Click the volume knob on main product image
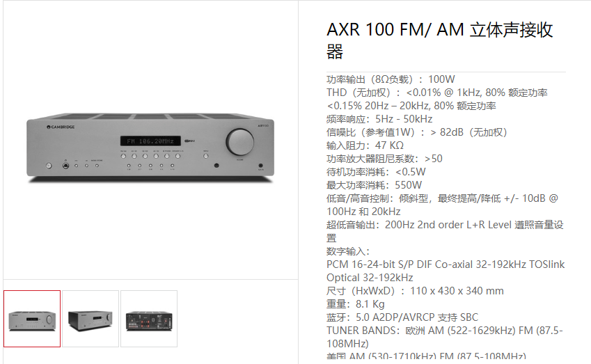Viewport: 591px width, 364px height. coord(239,142)
